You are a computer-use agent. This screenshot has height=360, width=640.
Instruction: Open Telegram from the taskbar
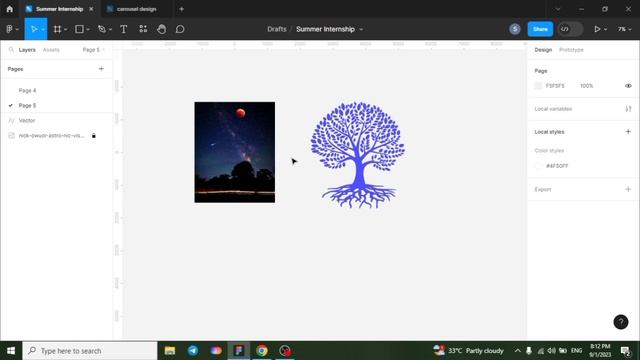pos(193,351)
